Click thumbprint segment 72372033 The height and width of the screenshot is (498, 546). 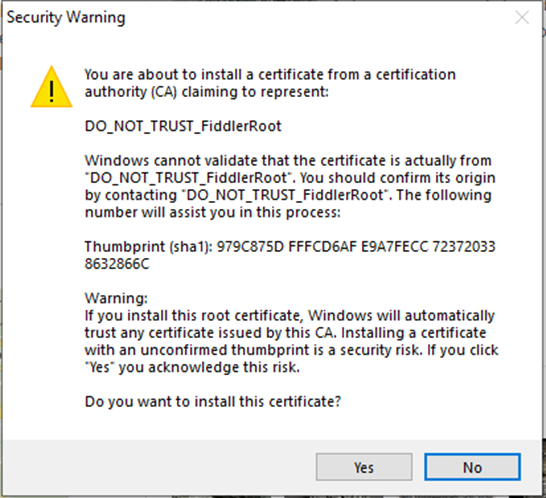click(464, 247)
